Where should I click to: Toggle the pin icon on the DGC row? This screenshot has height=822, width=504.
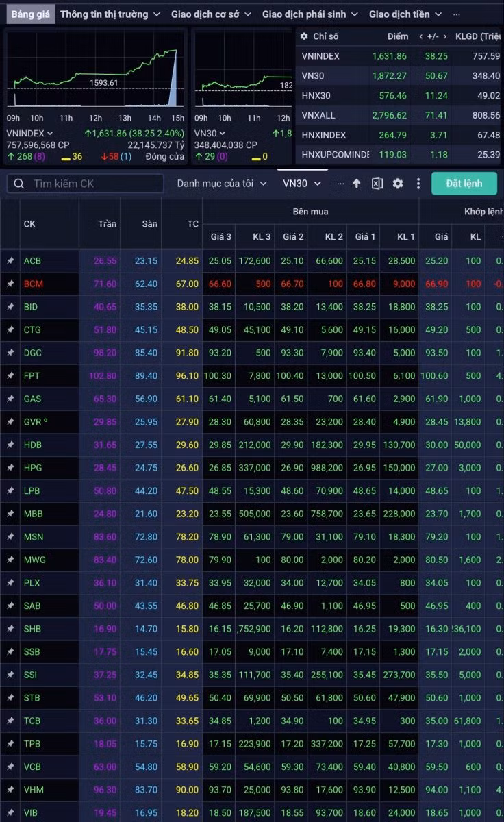(10, 353)
